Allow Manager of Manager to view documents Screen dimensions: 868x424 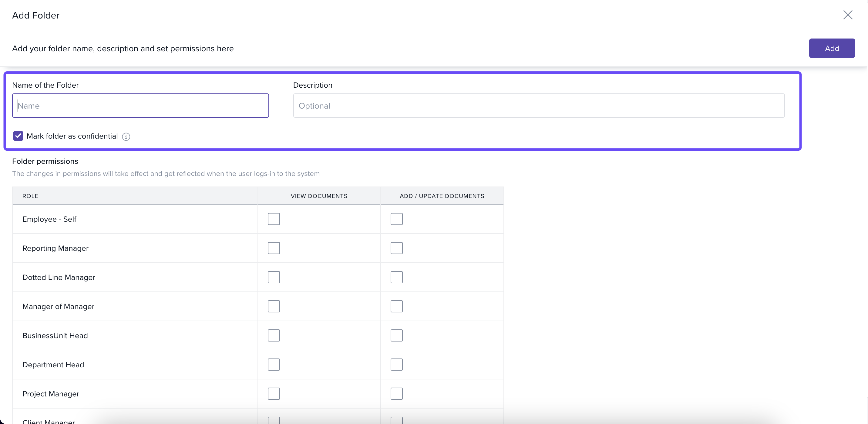(274, 306)
